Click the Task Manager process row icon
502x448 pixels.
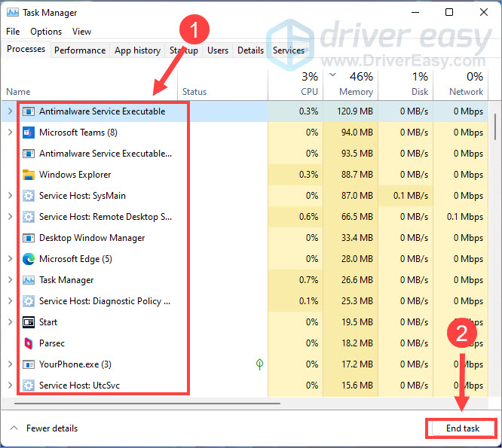29,280
